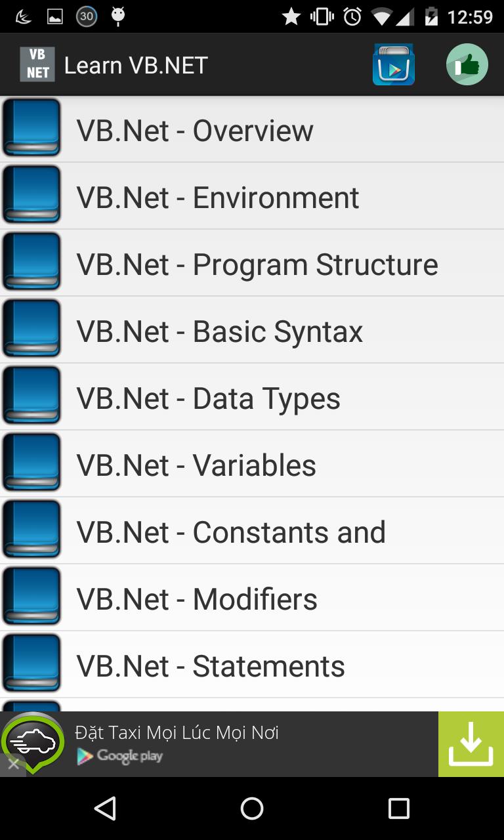Tap the Home circle button
The image size is (504, 840).
point(251,810)
